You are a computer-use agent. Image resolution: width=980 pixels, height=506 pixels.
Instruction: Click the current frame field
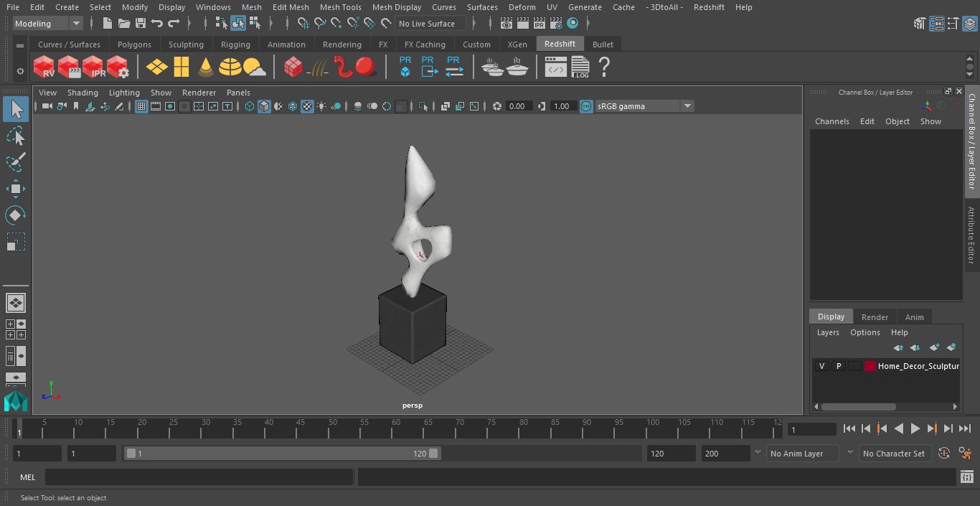point(811,429)
